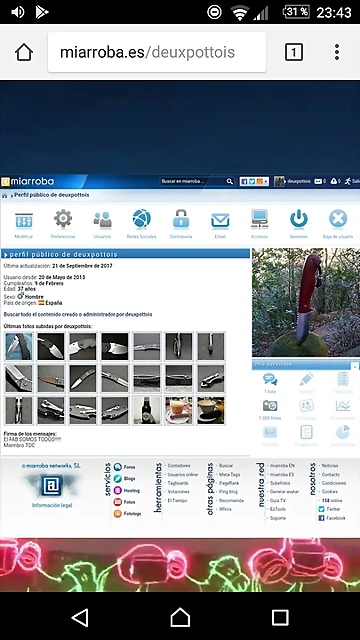The width and height of the screenshot is (360, 640).
Task: Open the Modificar profile icon
Action: pyautogui.click(x=24, y=221)
